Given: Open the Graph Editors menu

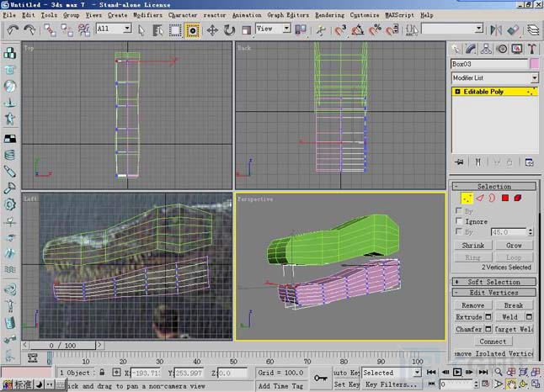Looking at the screenshot, I should [x=288, y=15].
